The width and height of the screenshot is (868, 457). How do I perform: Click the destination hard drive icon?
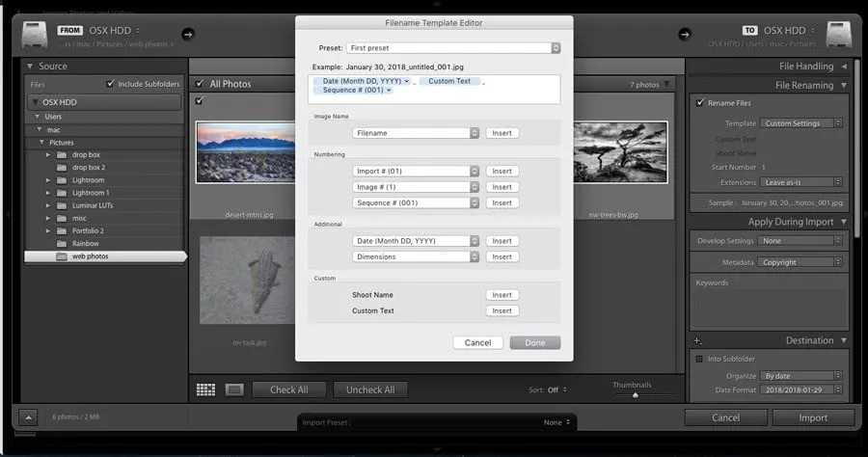coord(837,34)
